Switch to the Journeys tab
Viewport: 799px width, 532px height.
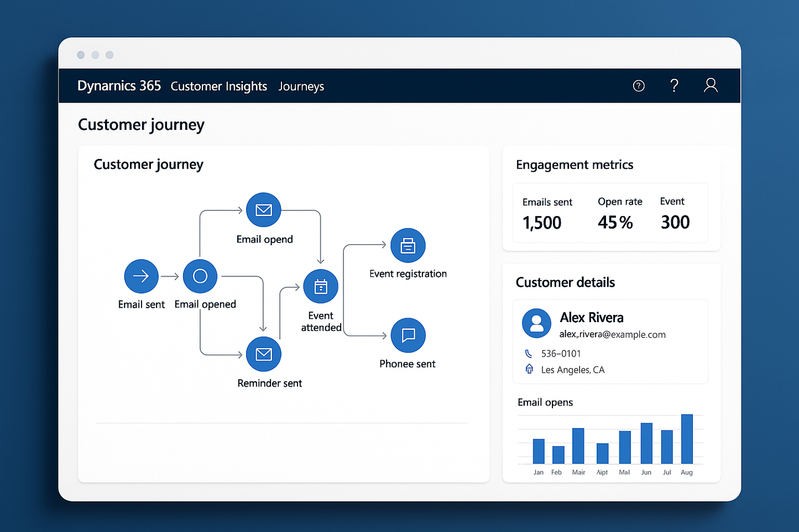click(301, 86)
